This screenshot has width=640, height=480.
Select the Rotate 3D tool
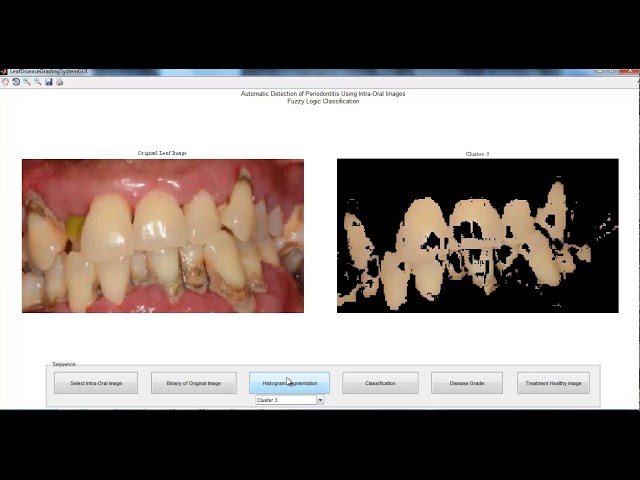16,82
